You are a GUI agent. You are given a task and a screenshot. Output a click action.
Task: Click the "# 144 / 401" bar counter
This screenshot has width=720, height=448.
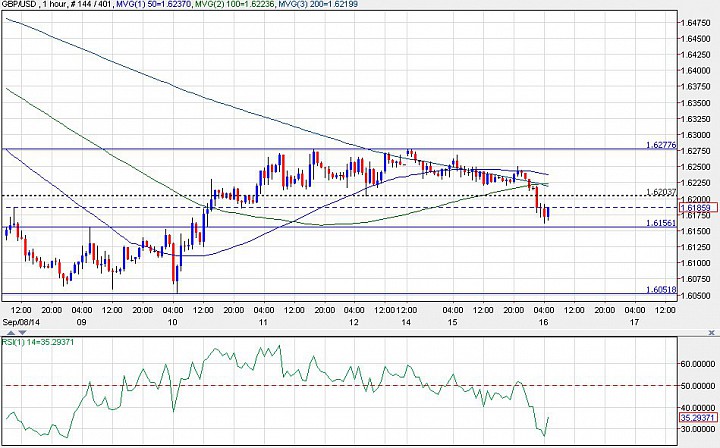pos(92,4)
